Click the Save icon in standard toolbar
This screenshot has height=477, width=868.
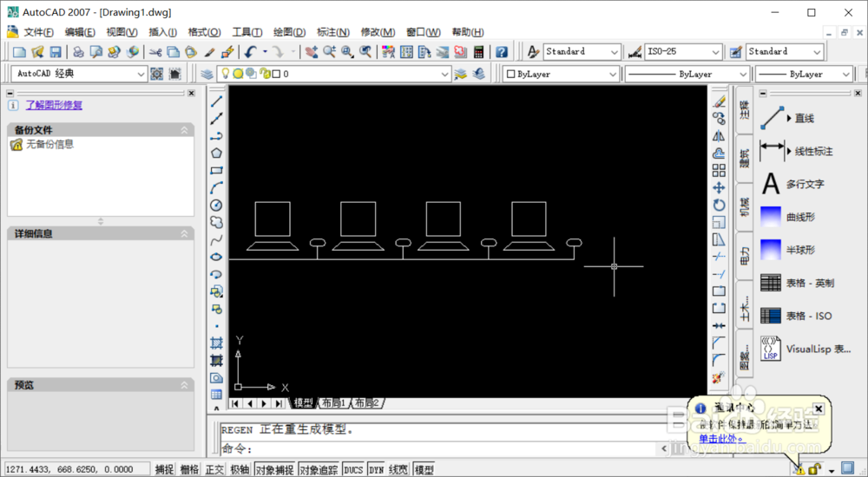56,52
